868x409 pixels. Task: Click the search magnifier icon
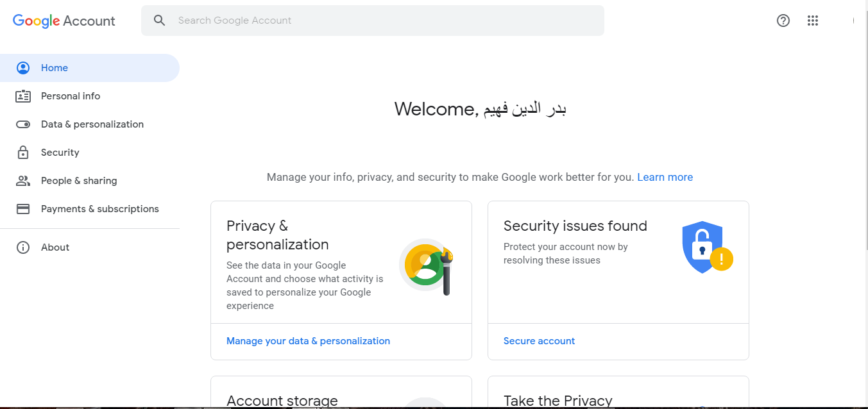click(x=160, y=21)
